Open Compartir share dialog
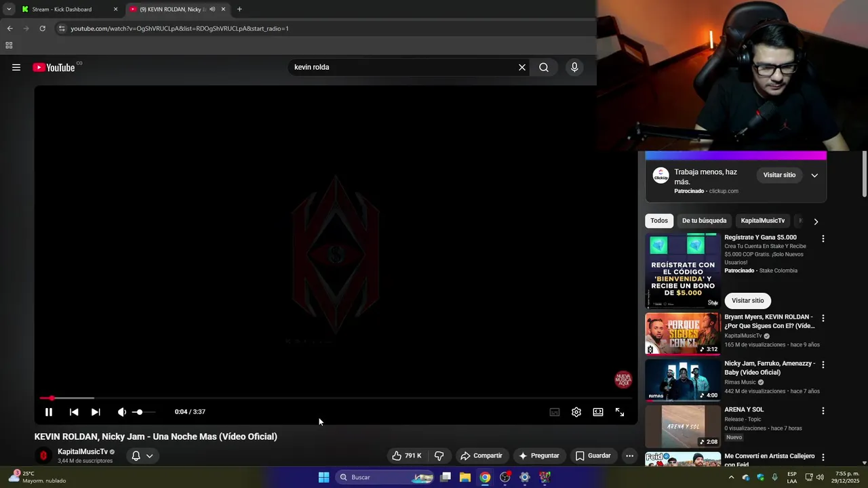Viewport: 868px width, 488px height. pos(481,456)
